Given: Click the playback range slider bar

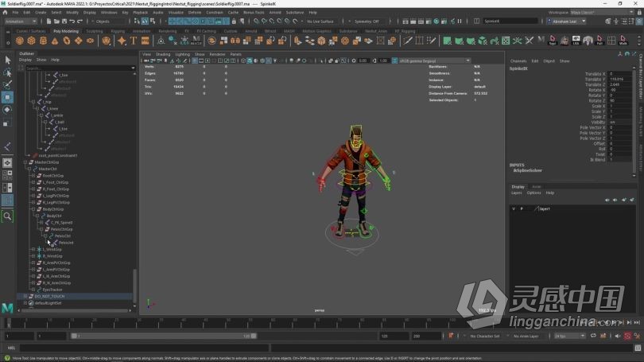Looking at the screenshot, I should click(164, 336).
